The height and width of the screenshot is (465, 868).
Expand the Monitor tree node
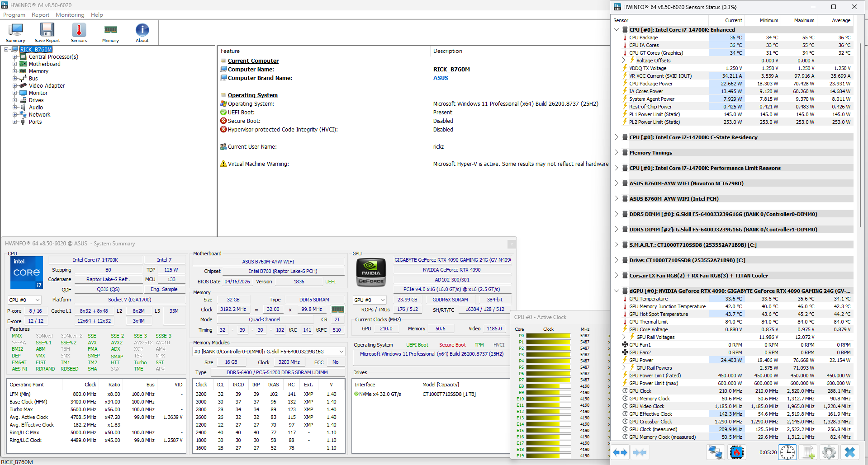pos(15,93)
